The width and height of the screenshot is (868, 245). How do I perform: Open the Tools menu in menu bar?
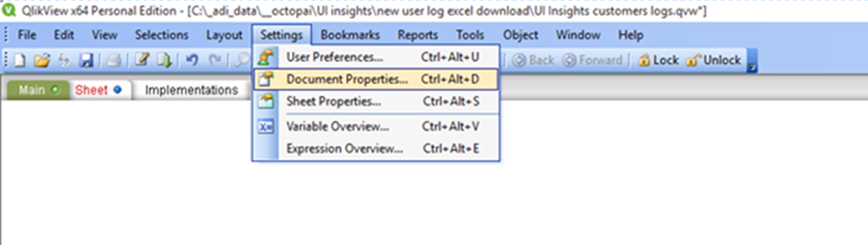(470, 35)
